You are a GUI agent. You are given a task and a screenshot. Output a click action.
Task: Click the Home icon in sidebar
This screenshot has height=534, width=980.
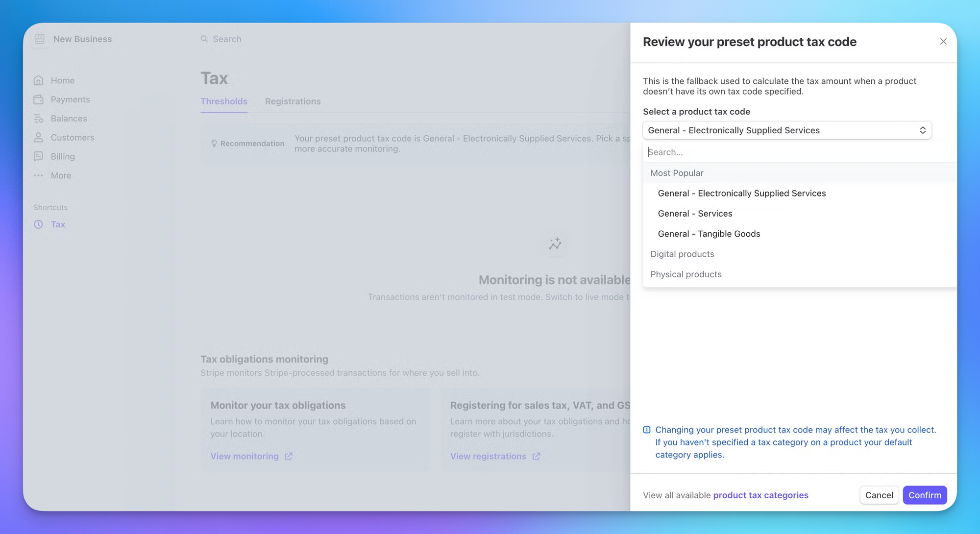[x=39, y=80]
